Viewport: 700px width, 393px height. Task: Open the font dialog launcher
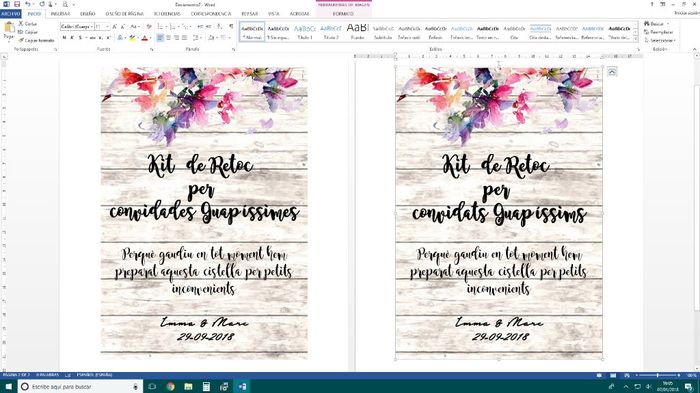pyautogui.click(x=151, y=50)
